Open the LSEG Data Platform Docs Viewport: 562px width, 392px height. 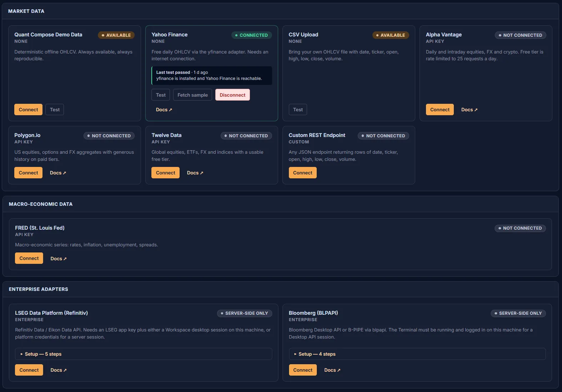point(59,370)
